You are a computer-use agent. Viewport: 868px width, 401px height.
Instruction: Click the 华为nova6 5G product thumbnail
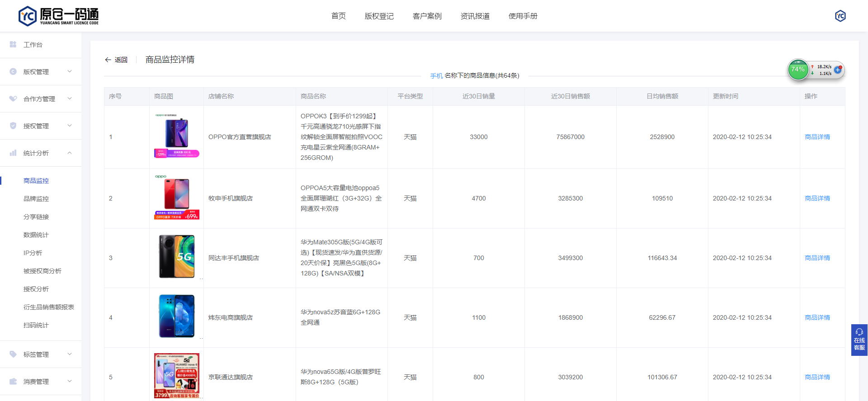[177, 376]
